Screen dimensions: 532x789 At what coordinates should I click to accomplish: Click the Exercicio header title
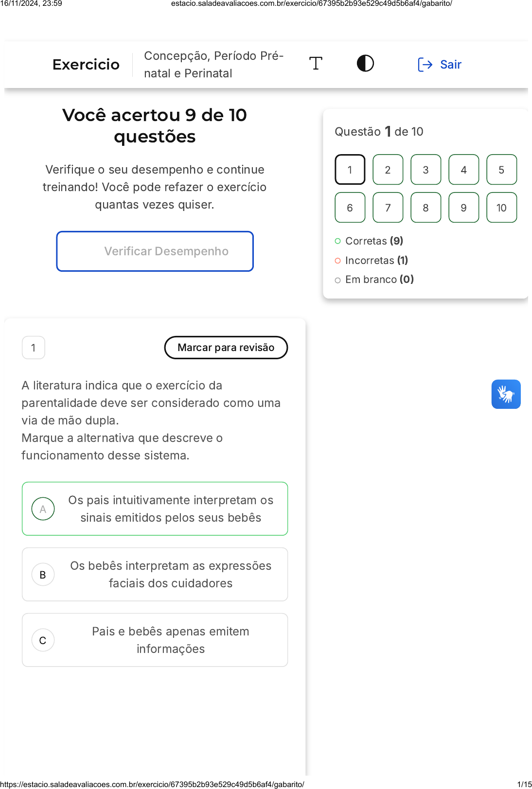pos(86,65)
